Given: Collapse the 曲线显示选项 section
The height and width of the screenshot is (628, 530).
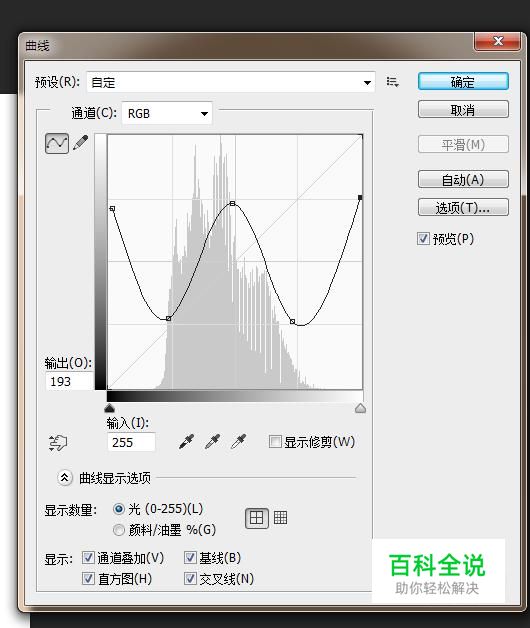Looking at the screenshot, I should (x=64, y=477).
